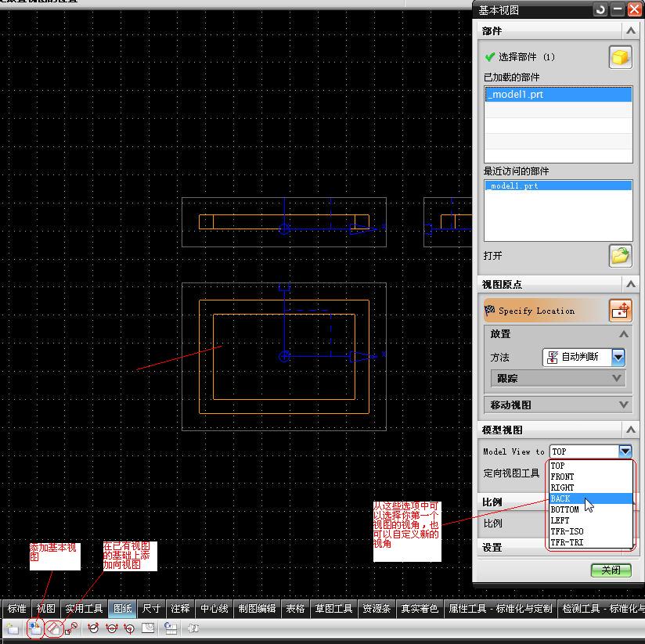Open the 方法 自动判断 dropdown

pos(618,357)
